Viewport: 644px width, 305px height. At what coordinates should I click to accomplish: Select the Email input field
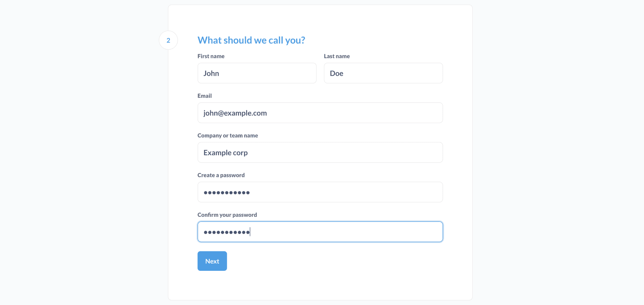click(335, 113)
